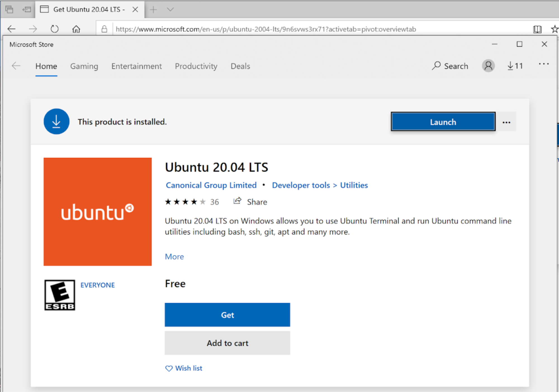Image resolution: width=559 pixels, height=392 pixels.
Task: Refresh the browser page
Action: coord(55,29)
